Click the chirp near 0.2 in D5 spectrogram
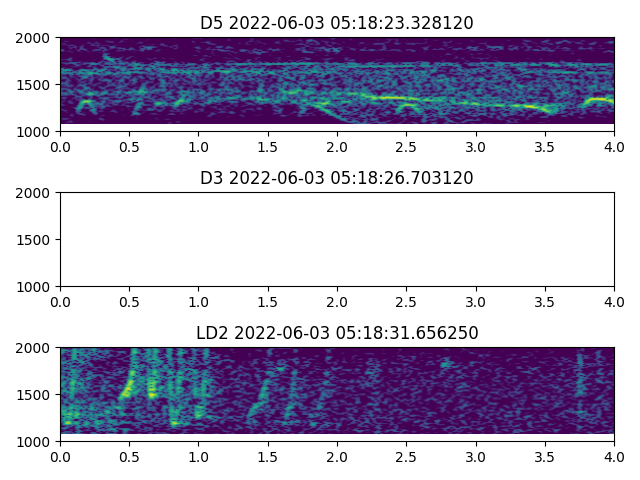This screenshot has height=480, width=640. click(x=87, y=102)
